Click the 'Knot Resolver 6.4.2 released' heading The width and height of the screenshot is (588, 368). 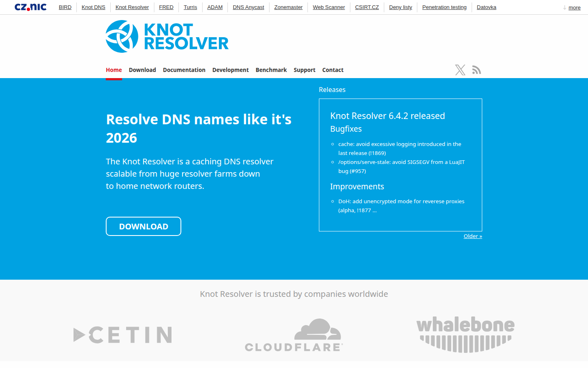(x=388, y=116)
